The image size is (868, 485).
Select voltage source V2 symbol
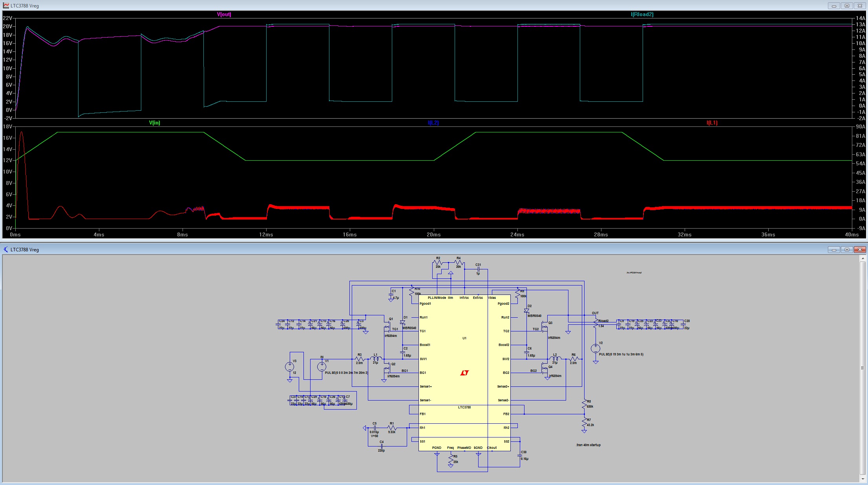click(596, 348)
